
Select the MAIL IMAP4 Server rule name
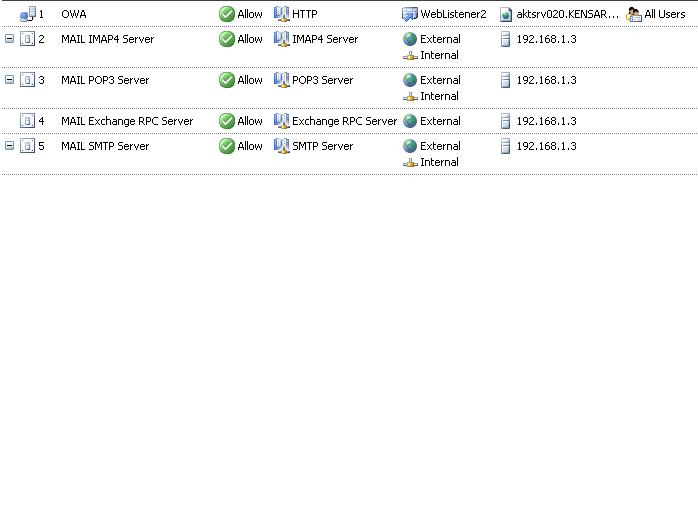pos(108,39)
